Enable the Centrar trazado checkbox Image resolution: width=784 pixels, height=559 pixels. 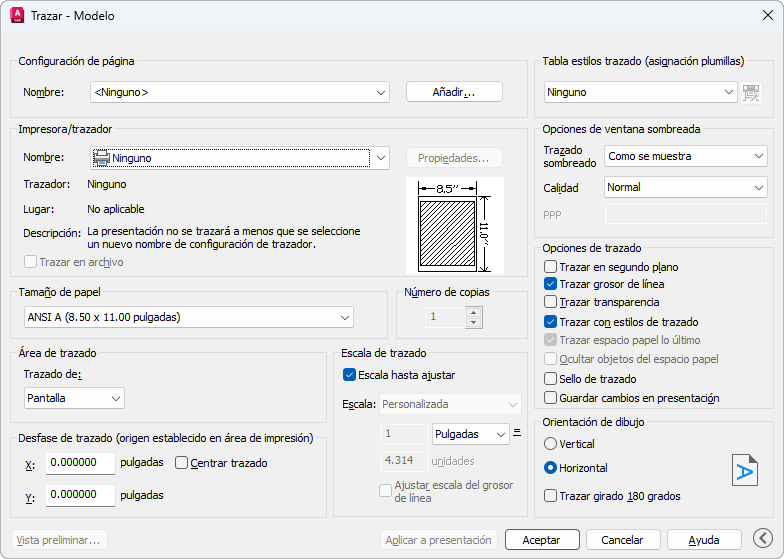(x=182, y=463)
